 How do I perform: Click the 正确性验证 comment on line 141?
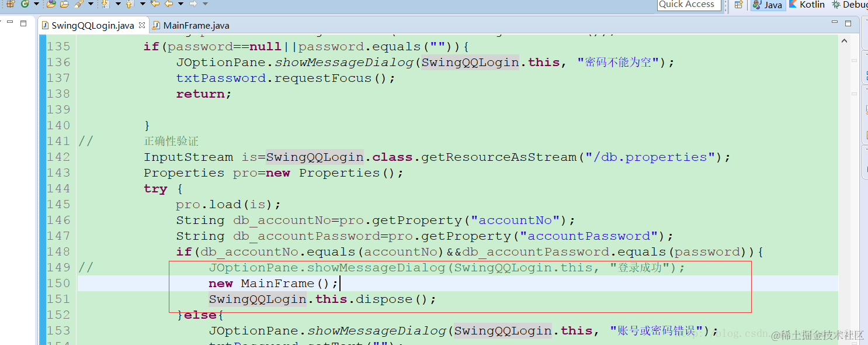(171, 141)
